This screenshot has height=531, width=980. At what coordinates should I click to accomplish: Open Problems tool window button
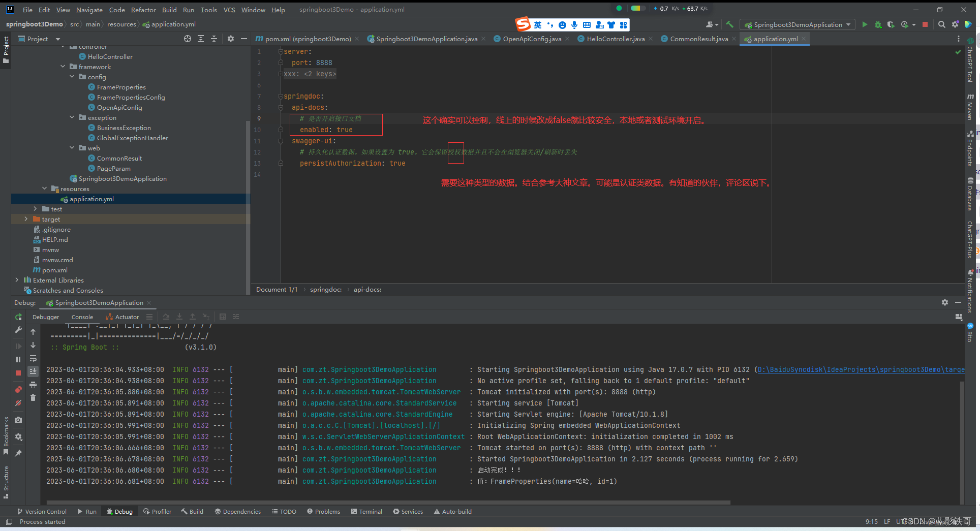(x=323, y=512)
